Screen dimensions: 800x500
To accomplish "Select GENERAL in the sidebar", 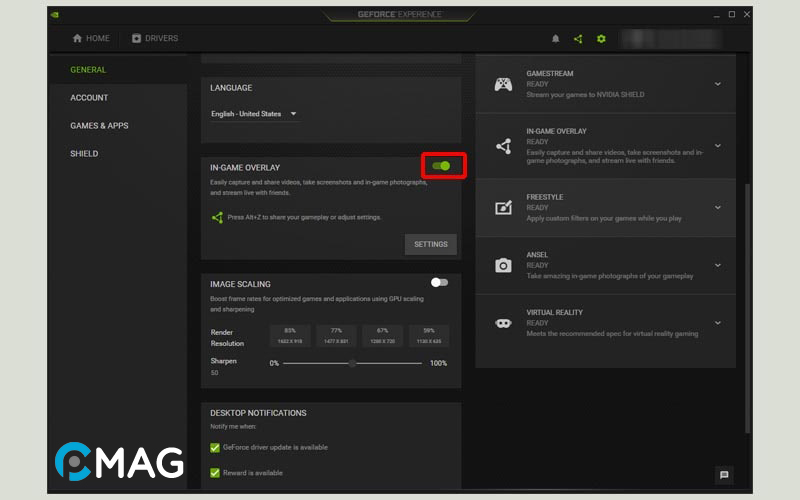I will [x=88, y=70].
